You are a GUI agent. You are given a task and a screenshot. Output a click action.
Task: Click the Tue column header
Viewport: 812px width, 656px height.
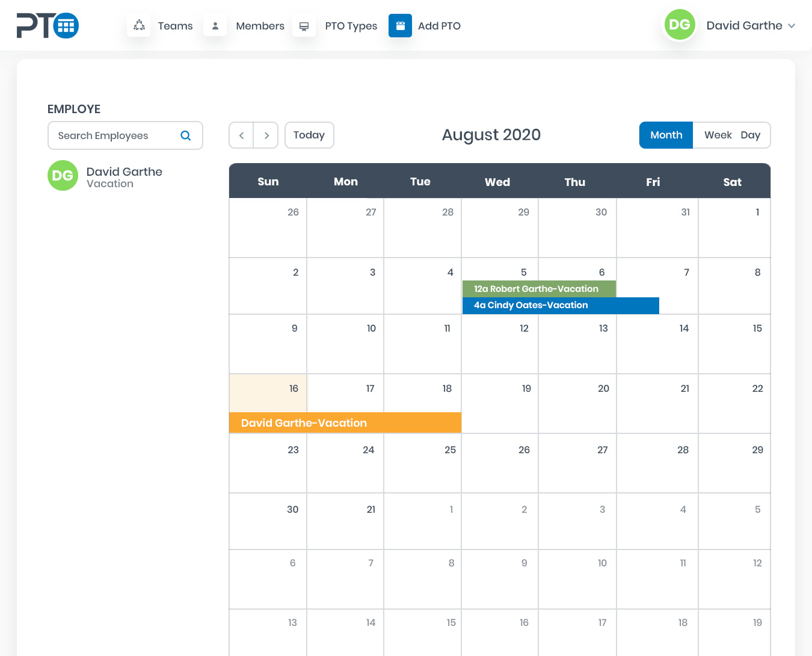[420, 182]
